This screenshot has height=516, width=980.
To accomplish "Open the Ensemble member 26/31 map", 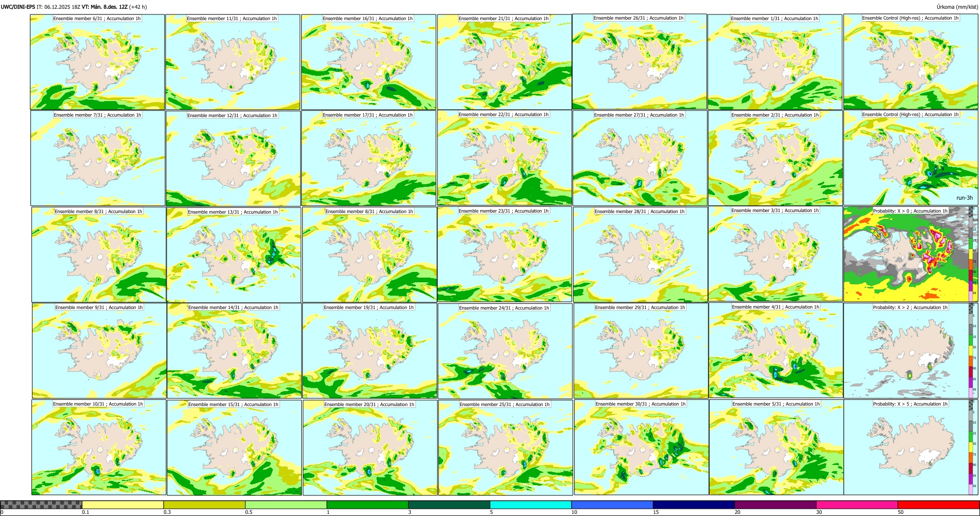I will [x=640, y=62].
